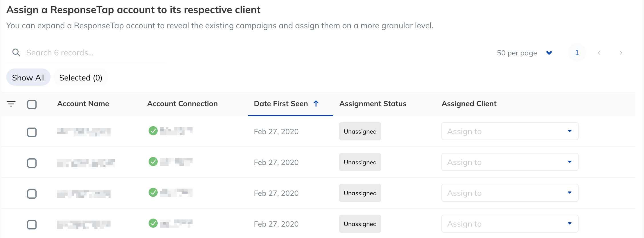
Task: Click the fourth row Unassigned status badge
Action: (360, 224)
